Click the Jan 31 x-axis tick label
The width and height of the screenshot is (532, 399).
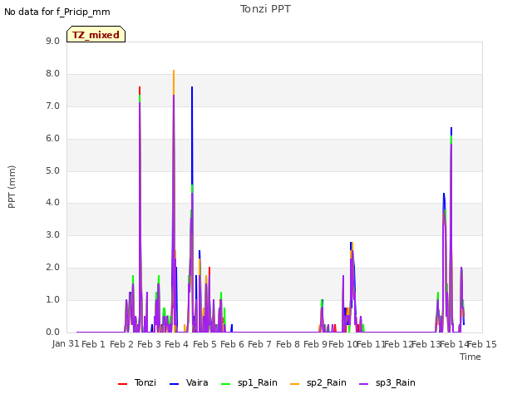pos(66,343)
